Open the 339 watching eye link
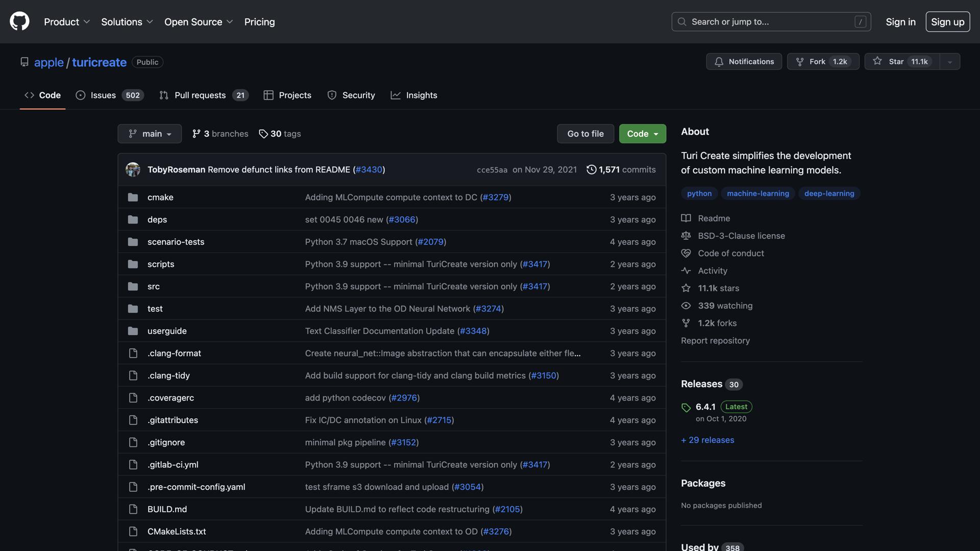980x551 pixels. (x=725, y=306)
